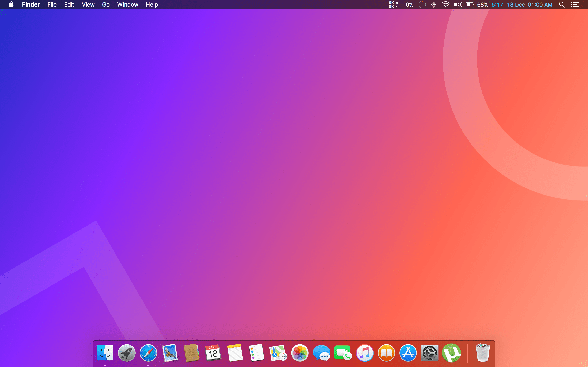Open Photos app in dock
Screen dimensions: 588x367
(300, 353)
